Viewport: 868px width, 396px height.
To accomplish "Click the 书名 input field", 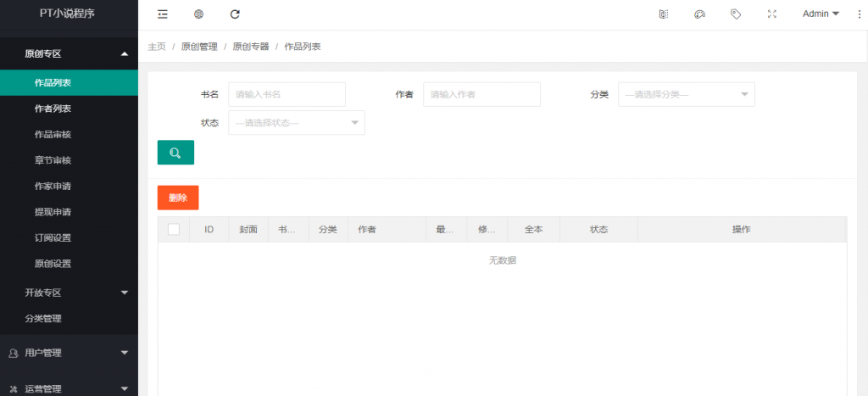I will pos(287,94).
